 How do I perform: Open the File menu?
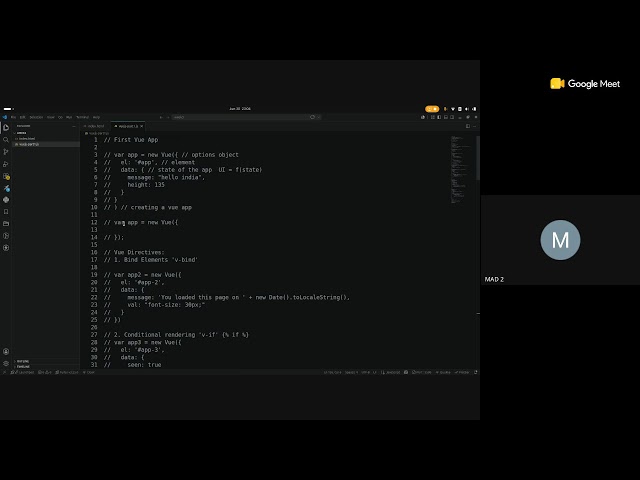(13, 117)
